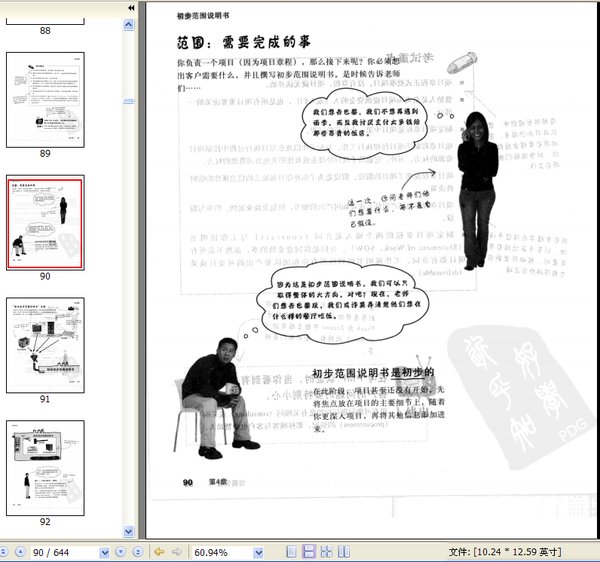This screenshot has width=600, height=562.
Task: Expand the 60.94% zoom dropdown
Action: coord(258,552)
